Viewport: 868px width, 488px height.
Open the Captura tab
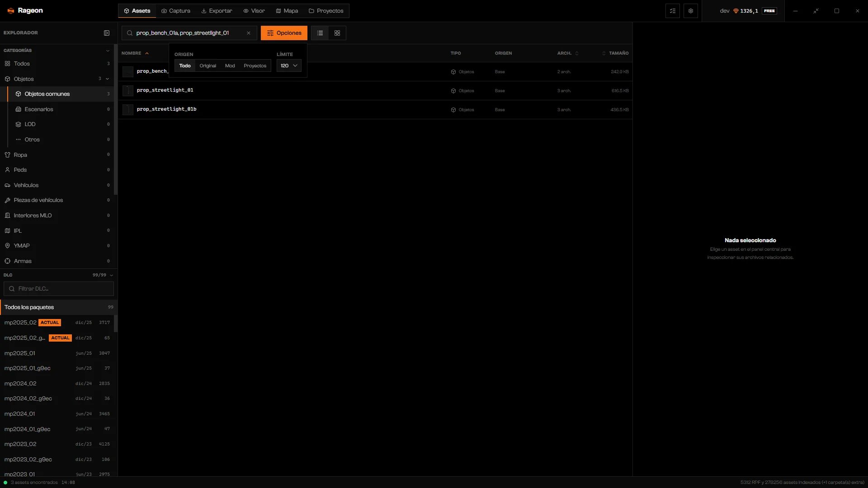[176, 11]
